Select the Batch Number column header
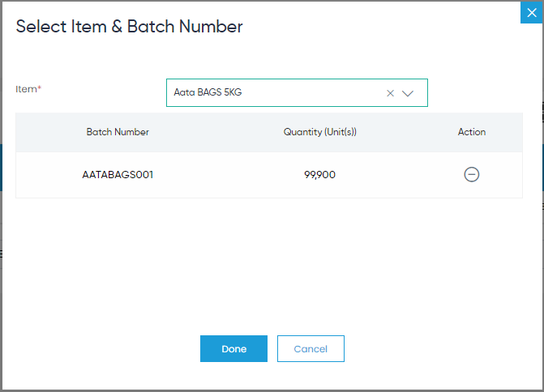The width and height of the screenshot is (544, 392). [118, 132]
